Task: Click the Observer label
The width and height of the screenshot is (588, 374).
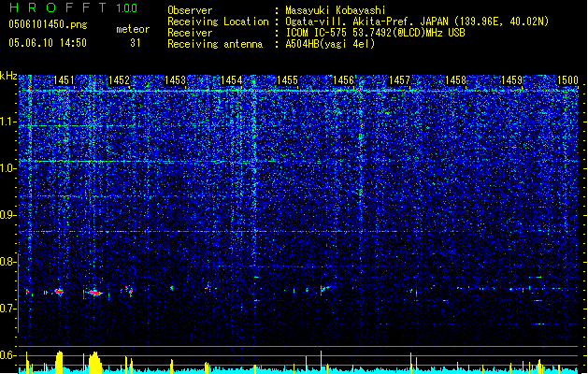Action: (190, 10)
